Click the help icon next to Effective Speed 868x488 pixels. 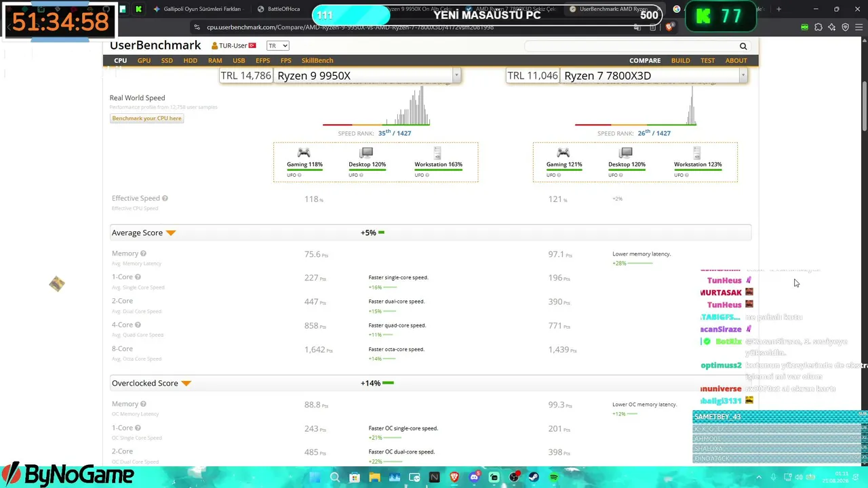(x=165, y=199)
